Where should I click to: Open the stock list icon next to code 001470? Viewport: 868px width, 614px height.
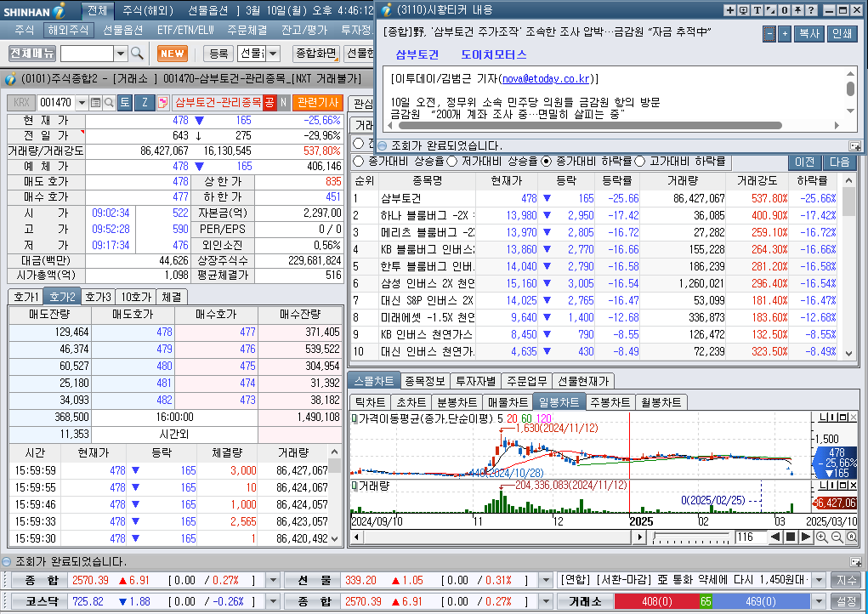[95, 102]
